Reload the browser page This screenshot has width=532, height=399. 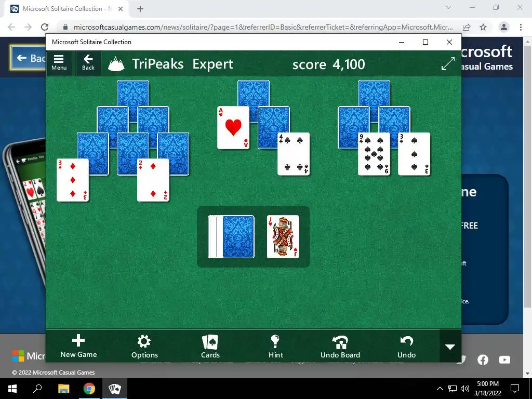[x=45, y=27]
